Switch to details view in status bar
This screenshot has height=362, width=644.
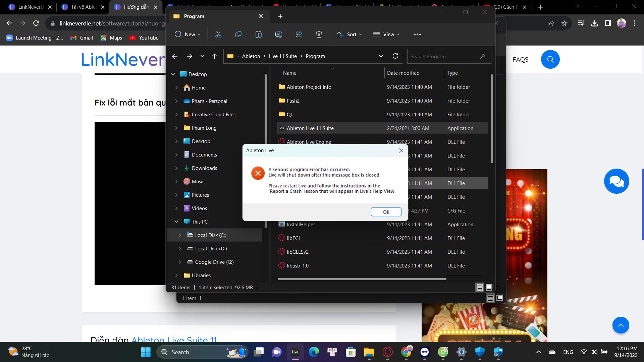[x=480, y=288]
